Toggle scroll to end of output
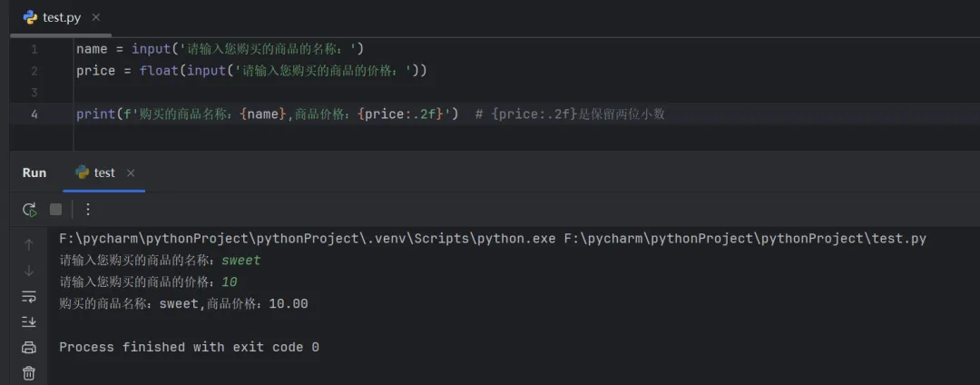980x385 pixels. click(29, 321)
